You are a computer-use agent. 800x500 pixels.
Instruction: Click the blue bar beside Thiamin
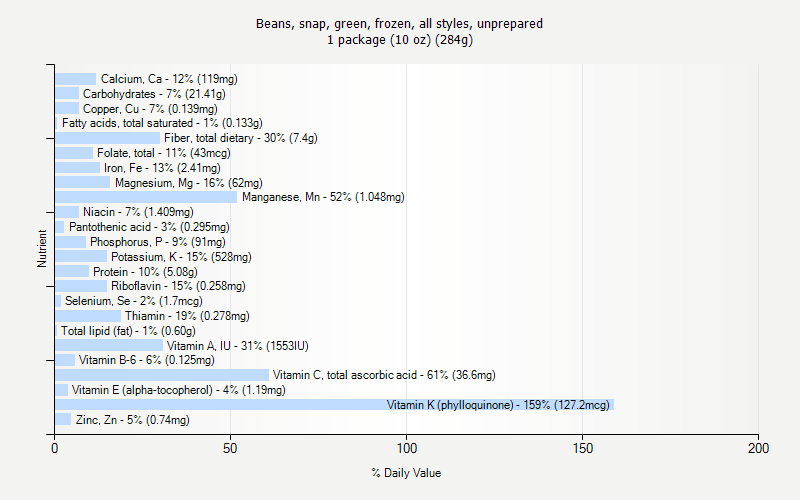[x=88, y=316]
